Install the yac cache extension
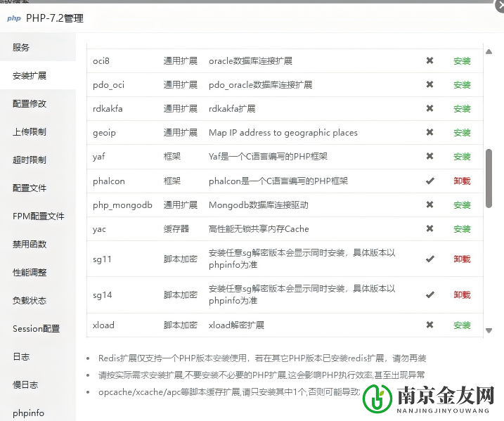Viewport: 504px width, 421px height. pos(462,229)
